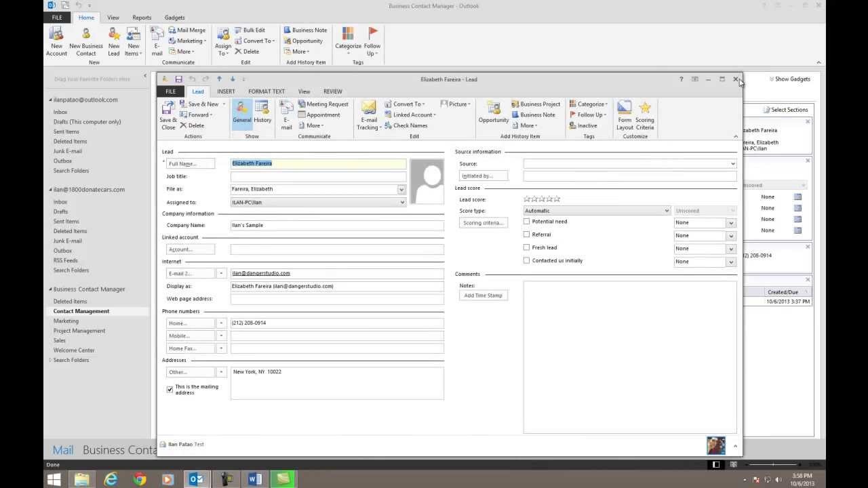Image resolution: width=868 pixels, height=488 pixels.
Task: Click Forward in Actions group
Action: [x=196, y=115]
